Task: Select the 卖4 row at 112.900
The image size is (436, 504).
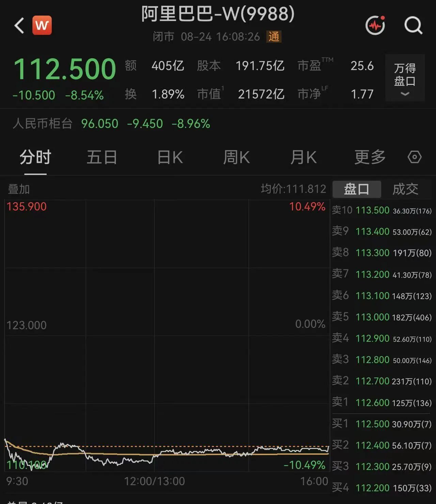Action: tap(382, 338)
